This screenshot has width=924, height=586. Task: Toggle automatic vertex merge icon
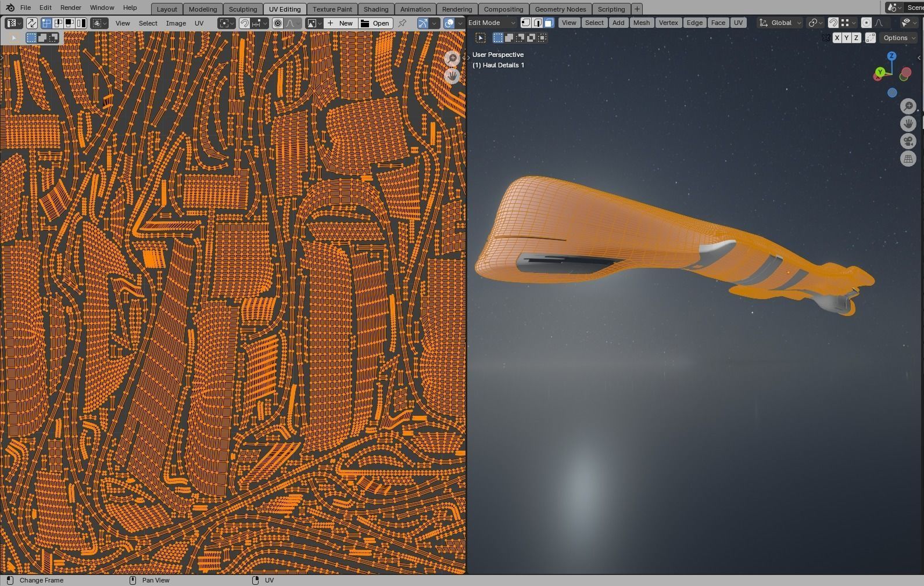pos(871,38)
